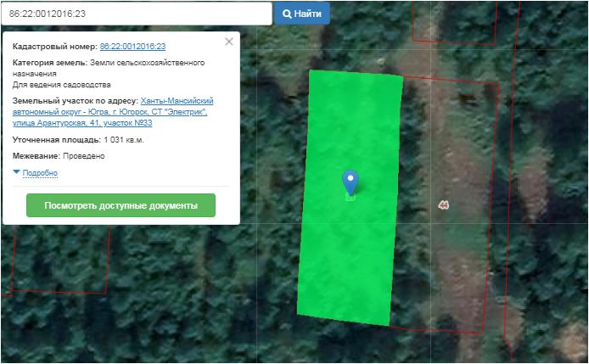The image size is (589, 364).
Task: Click the Найти search button
Action: coord(302,14)
